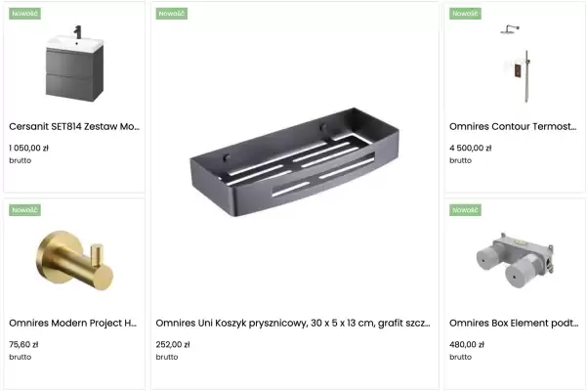Click the Nowość badge on the shower basket card
The width and height of the screenshot is (588, 391).
172,14
